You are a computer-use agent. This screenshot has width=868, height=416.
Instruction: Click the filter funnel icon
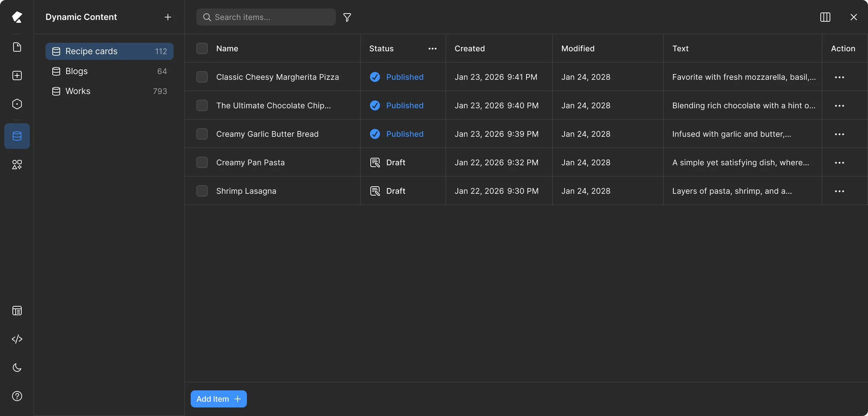point(347,17)
